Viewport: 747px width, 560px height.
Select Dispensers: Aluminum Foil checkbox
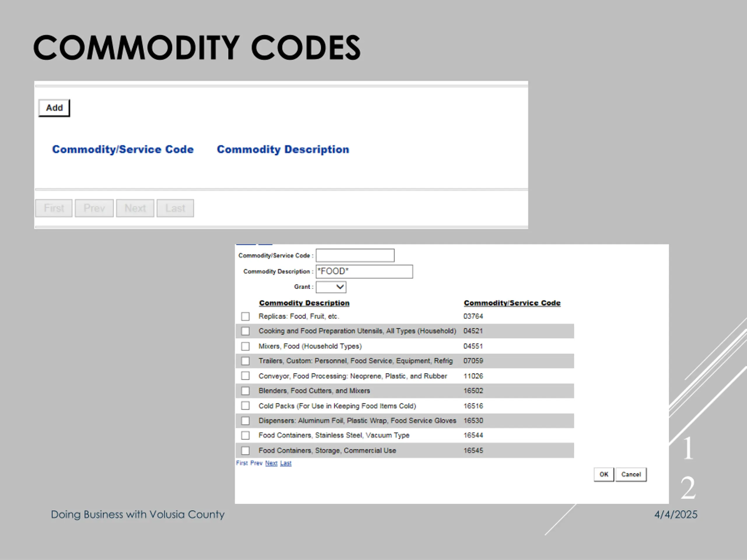click(245, 421)
